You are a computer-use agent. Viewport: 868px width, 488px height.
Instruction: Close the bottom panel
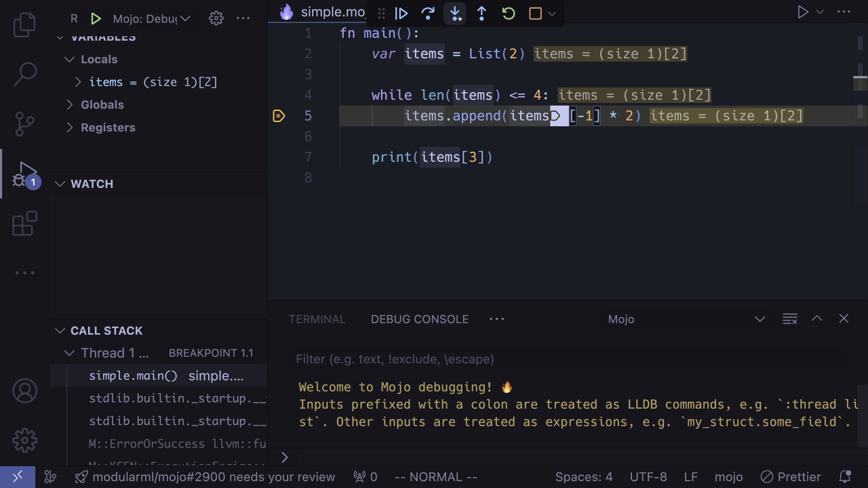tap(844, 319)
